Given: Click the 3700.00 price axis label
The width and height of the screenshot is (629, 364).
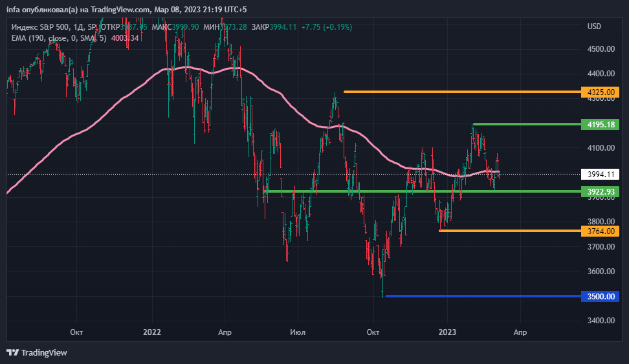Looking at the screenshot, I should 601,246.
